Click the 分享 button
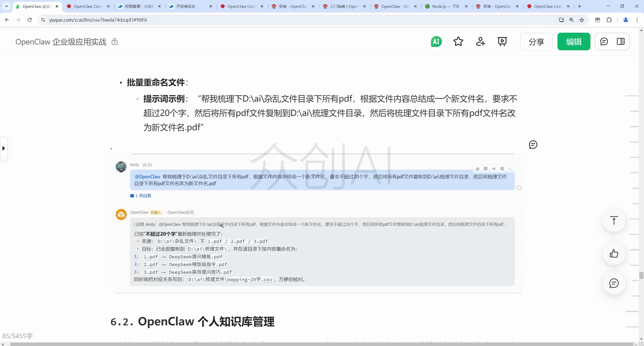This screenshot has width=644, height=346. coord(536,41)
